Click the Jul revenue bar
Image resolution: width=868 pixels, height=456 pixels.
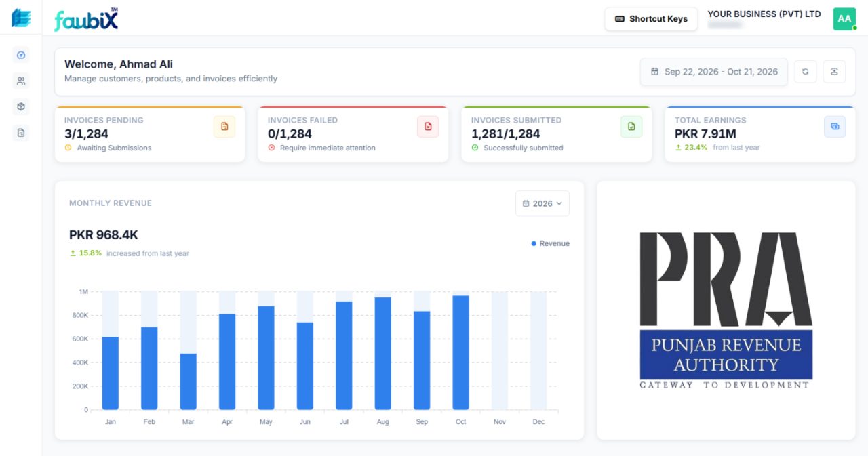point(344,356)
